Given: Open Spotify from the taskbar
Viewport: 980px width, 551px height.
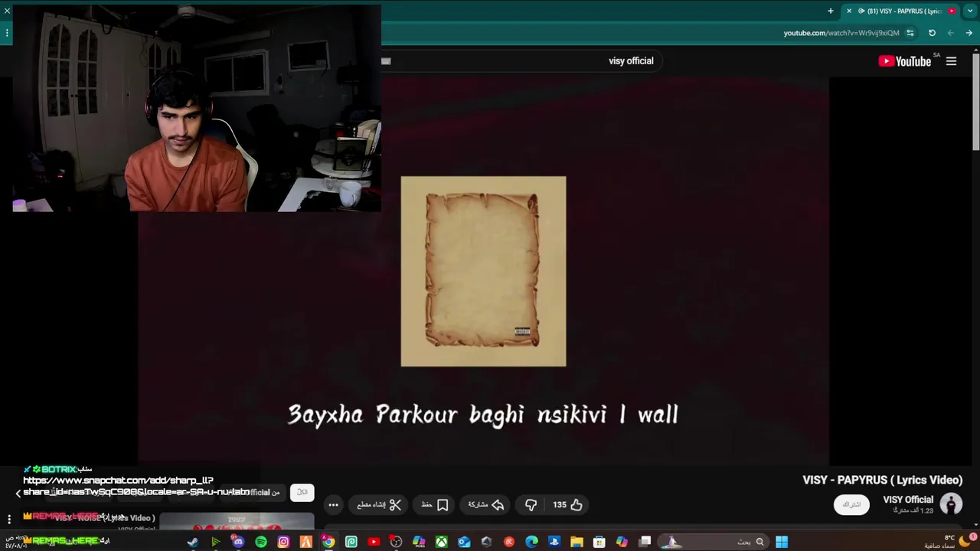Looking at the screenshot, I should click(260, 542).
